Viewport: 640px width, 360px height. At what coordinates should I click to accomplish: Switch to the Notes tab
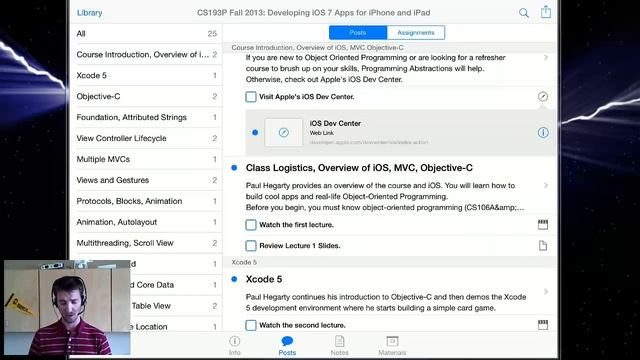click(x=340, y=345)
